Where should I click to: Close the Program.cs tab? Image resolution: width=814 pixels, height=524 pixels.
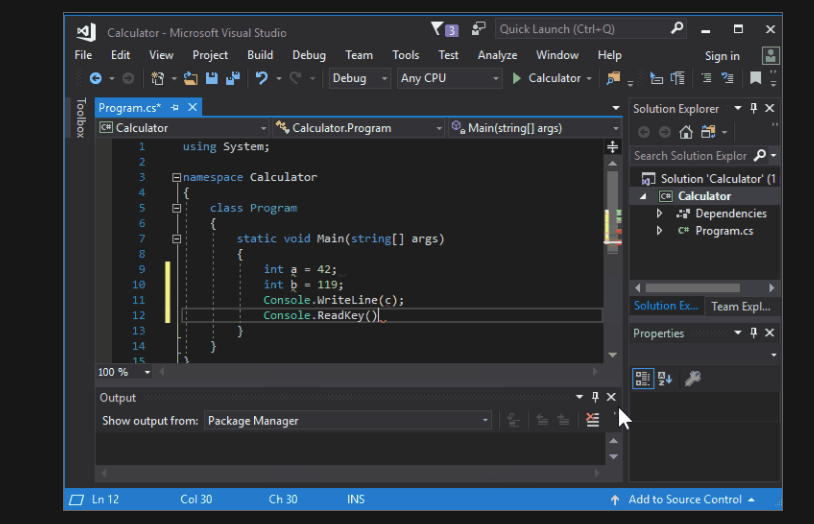193,108
